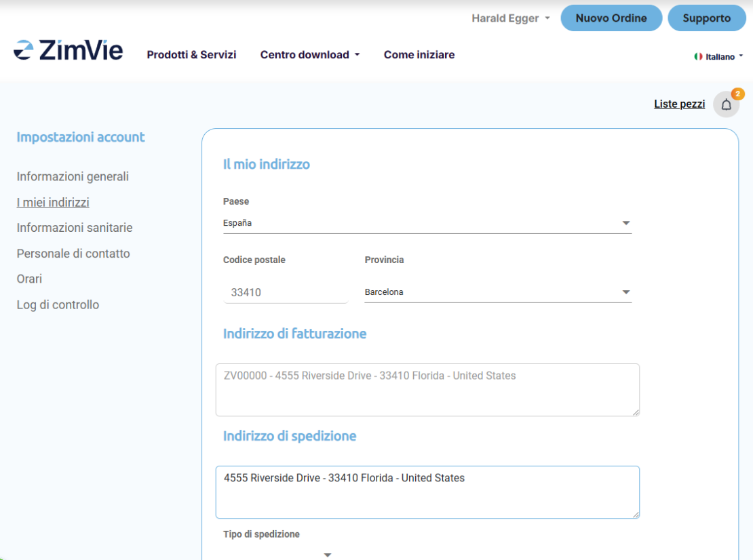Select I miei indirizzi in sidebar
753x560 pixels.
click(53, 203)
